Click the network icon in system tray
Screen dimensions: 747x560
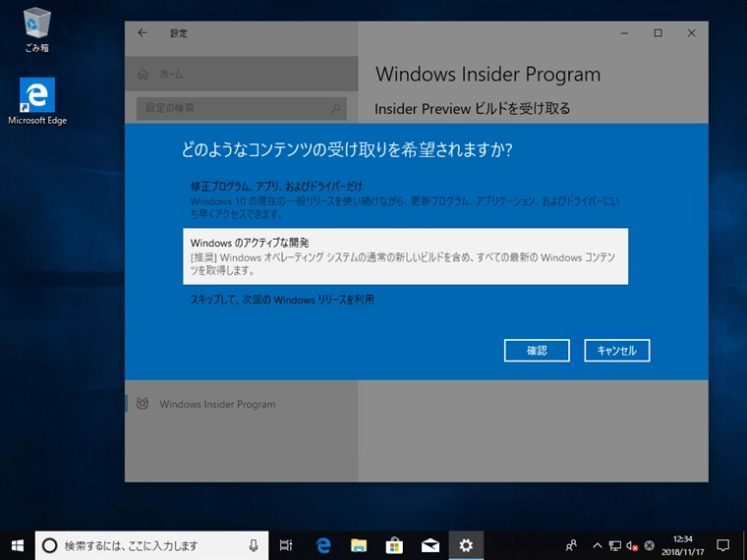click(614, 545)
